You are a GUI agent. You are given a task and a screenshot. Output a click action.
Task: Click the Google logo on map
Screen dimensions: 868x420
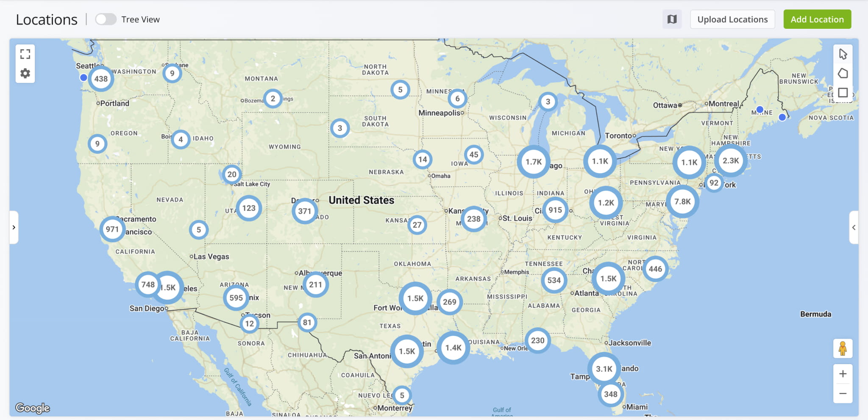click(33, 408)
